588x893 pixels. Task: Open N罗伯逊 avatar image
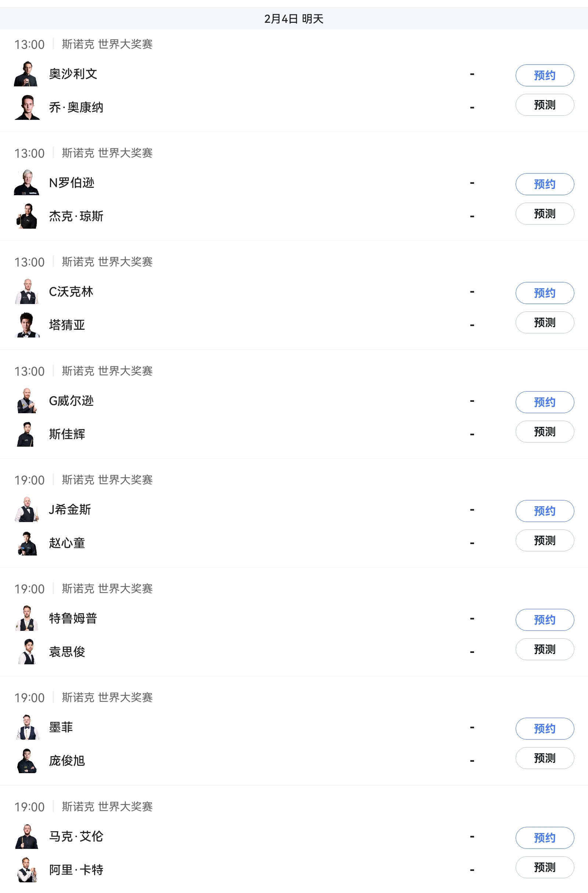coord(26,183)
